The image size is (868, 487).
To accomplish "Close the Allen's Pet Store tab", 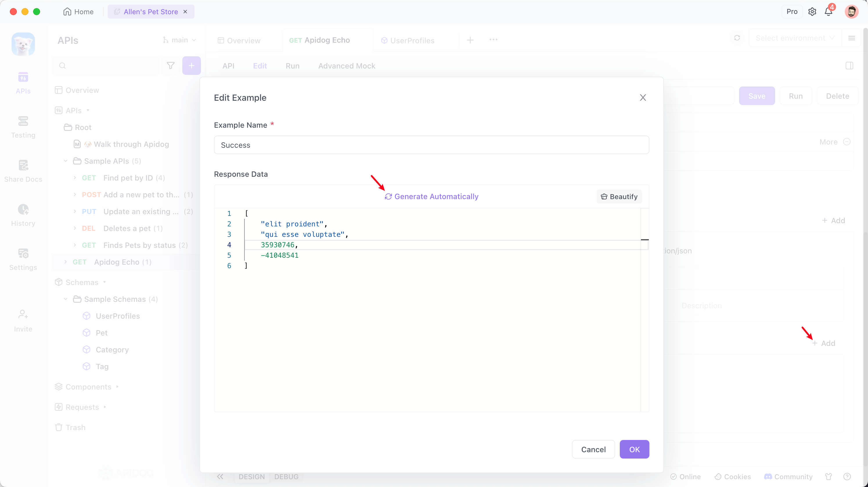I will pos(185,12).
